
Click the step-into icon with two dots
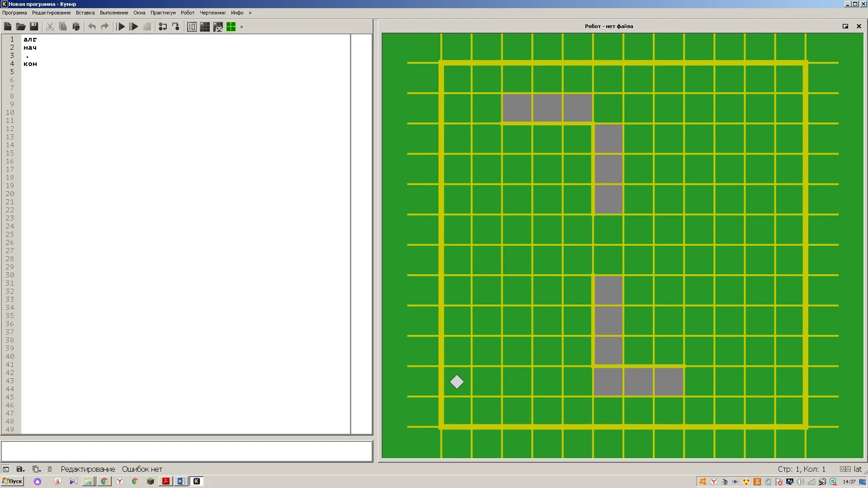point(163,27)
